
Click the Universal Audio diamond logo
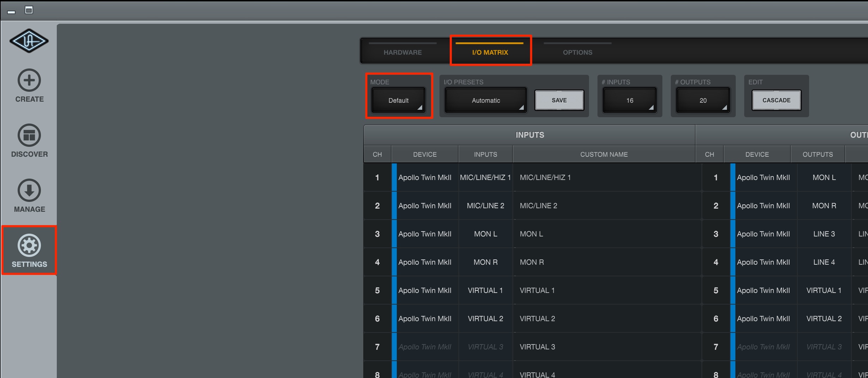point(29,41)
